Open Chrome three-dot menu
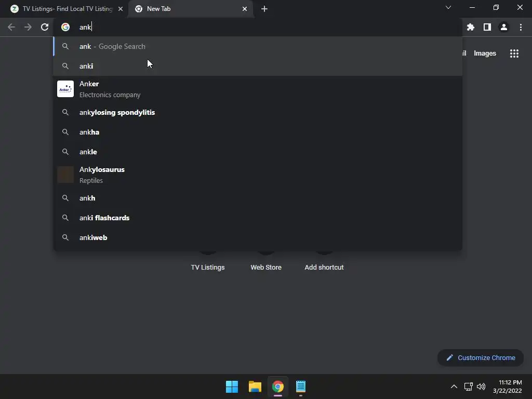The height and width of the screenshot is (399, 532). (x=521, y=27)
